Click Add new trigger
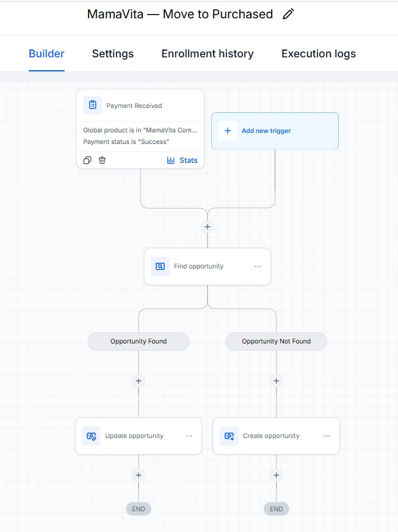 click(275, 131)
